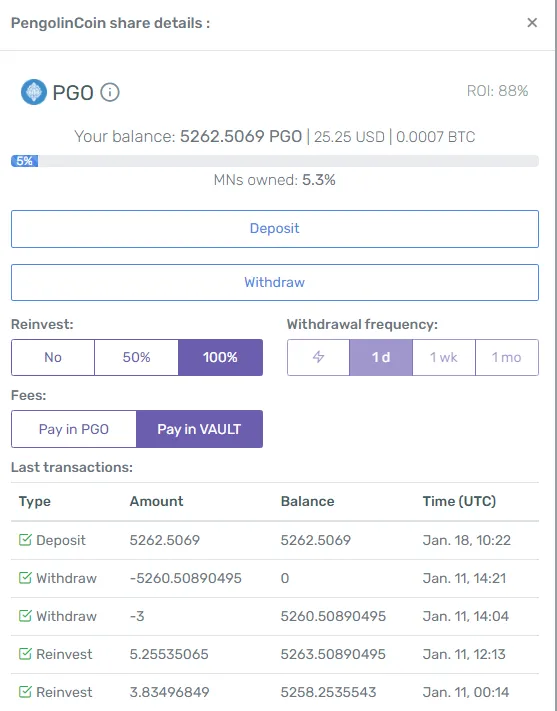Click the checkmark icon on the -3 Withdraw row
The height and width of the screenshot is (711, 557).
[x=25, y=616]
